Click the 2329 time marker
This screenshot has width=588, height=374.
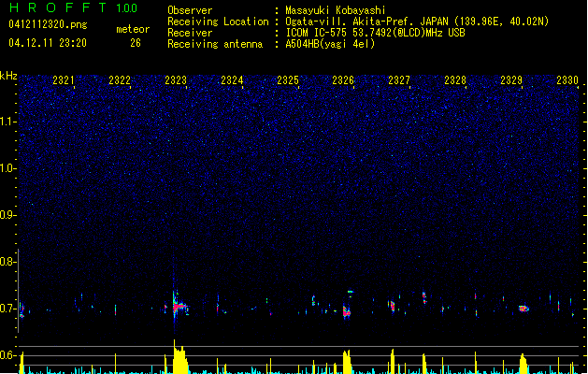[511, 80]
